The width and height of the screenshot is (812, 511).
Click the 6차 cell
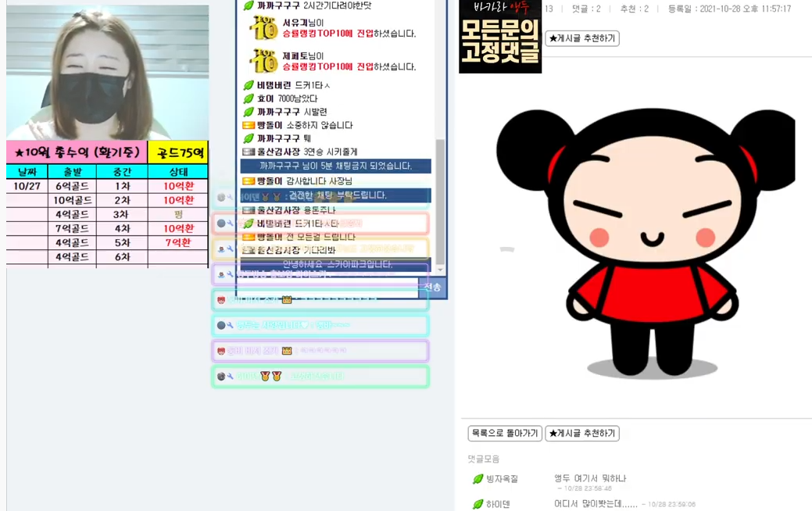[x=122, y=257]
